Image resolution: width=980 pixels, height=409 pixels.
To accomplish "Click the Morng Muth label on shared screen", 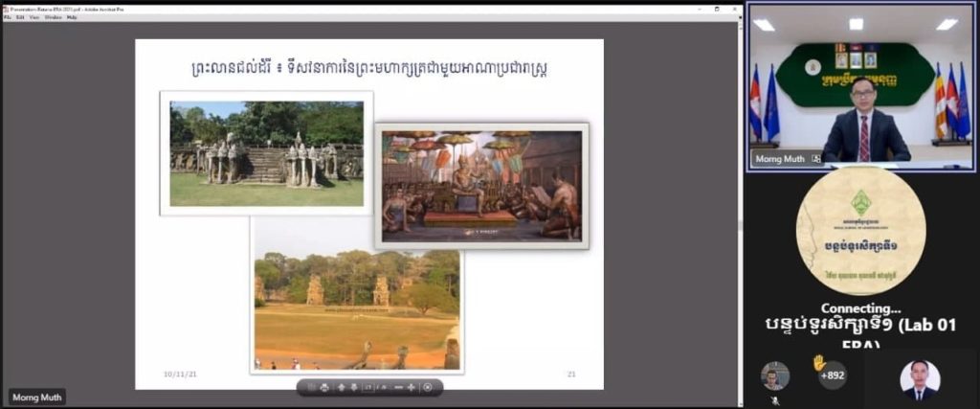I will [37, 398].
